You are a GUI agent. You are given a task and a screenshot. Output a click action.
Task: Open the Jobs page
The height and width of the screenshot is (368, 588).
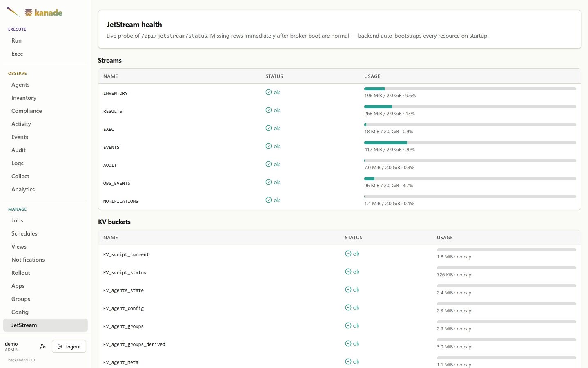(x=45, y=220)
